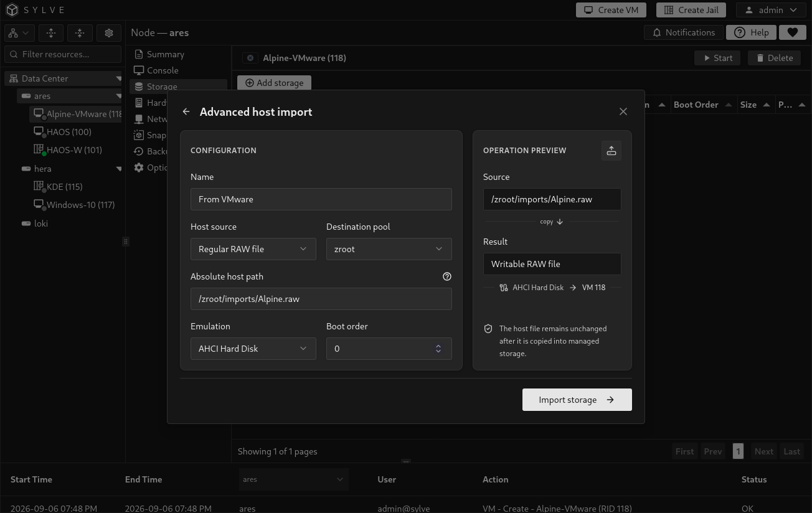Screen dimensions: 812x513
Task: Click the Data Center icon
Action: click(13, 78)
